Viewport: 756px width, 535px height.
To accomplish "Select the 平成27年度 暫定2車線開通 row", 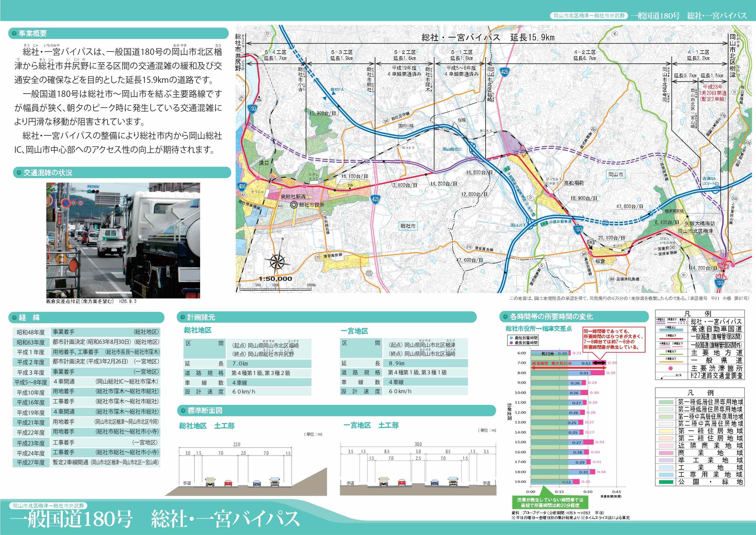I will click(87, 462).
